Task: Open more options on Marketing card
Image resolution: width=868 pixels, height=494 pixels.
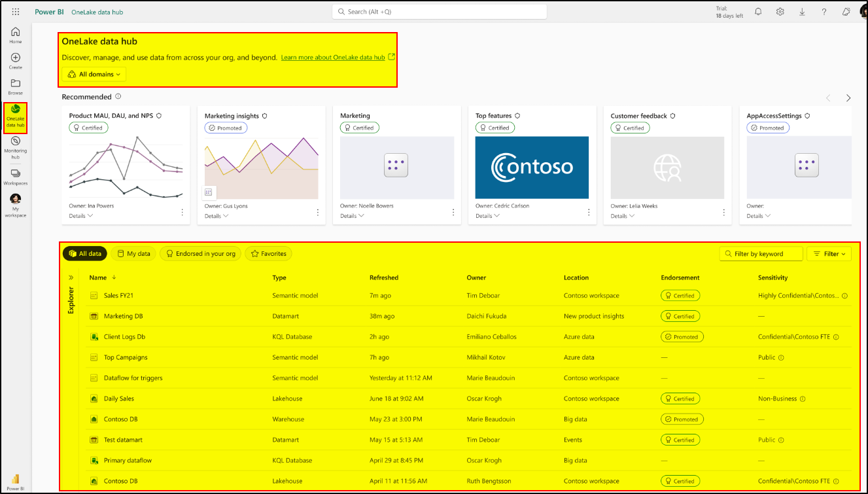Action: pyautogui.click(x=453, y=213)
